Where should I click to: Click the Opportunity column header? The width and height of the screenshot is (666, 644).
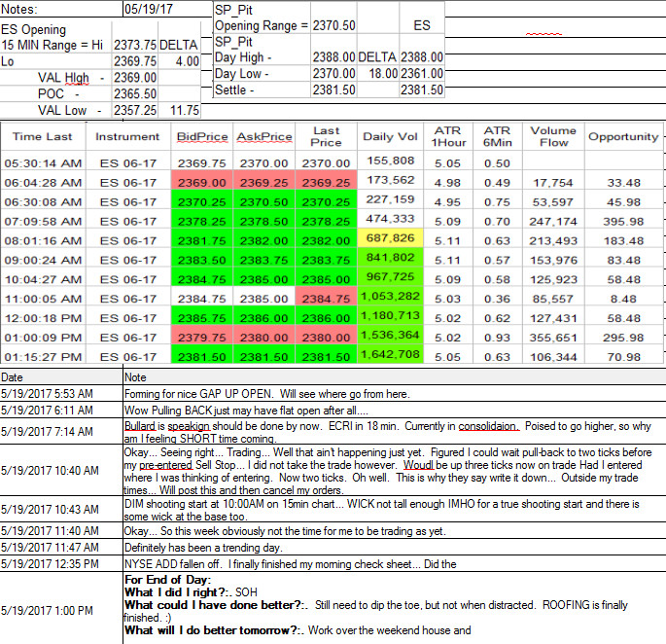[x=623, y=136]
